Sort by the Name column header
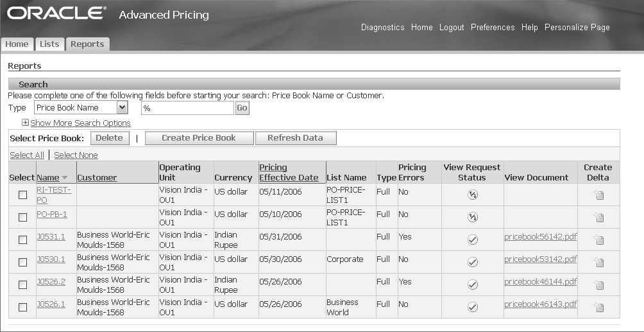This screenshot has width=644, height=332. pos(48,178)
